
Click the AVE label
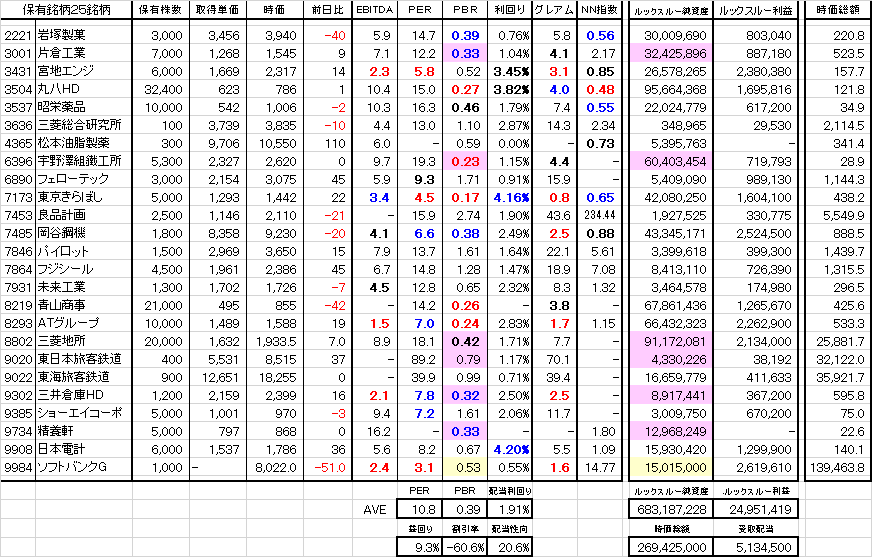click(x=374, y=509)
